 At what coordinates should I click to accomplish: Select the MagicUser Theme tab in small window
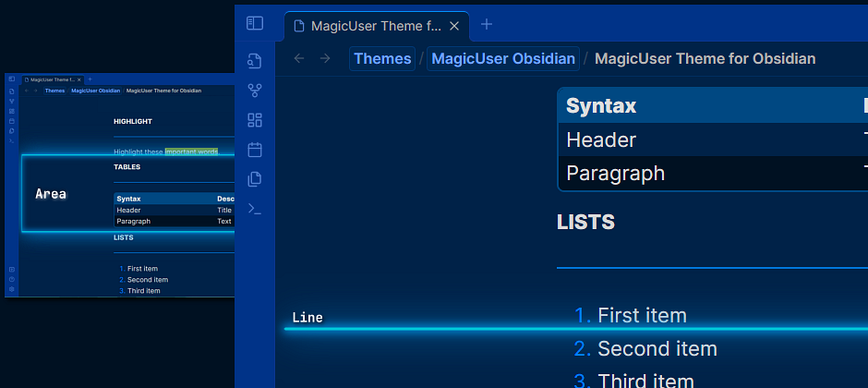(53, 79)
